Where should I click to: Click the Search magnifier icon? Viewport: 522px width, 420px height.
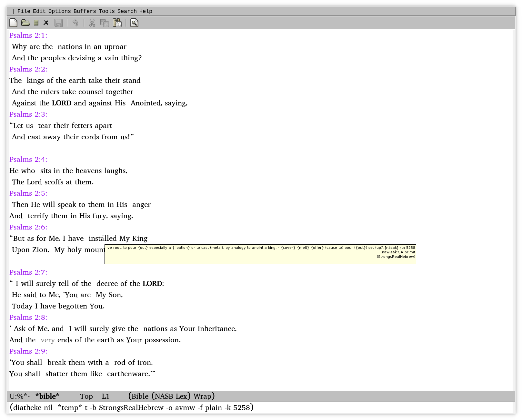click(x=134, y=23)
